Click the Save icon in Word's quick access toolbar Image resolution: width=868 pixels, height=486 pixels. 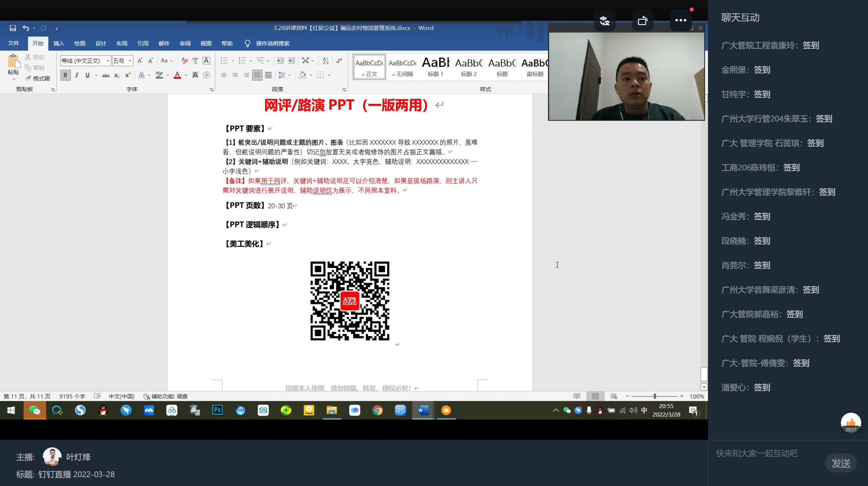(x=13, y=28)
